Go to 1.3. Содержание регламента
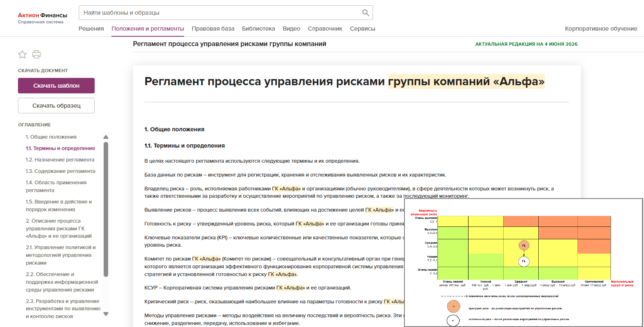 point(60,171)
